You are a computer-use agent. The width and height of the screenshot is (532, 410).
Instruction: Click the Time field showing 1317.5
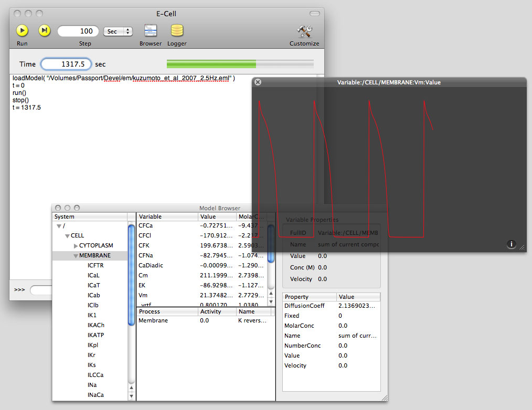(x=66, y=64)
